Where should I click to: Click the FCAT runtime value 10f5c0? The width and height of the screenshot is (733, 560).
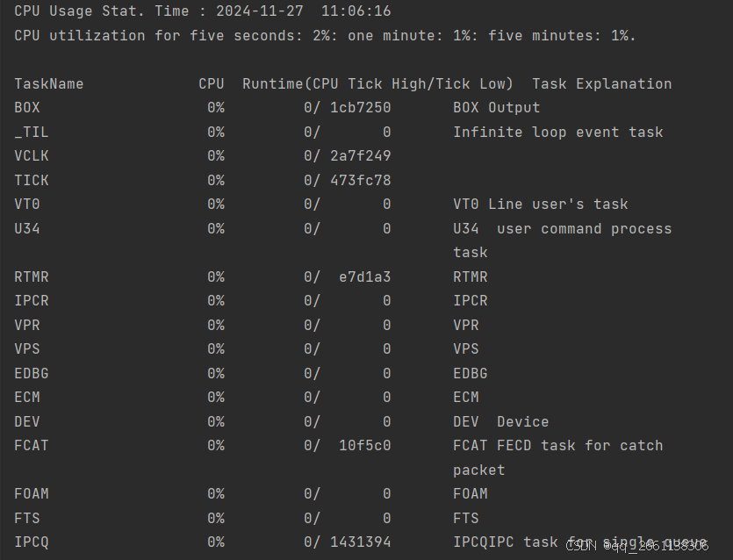point(365,446)
